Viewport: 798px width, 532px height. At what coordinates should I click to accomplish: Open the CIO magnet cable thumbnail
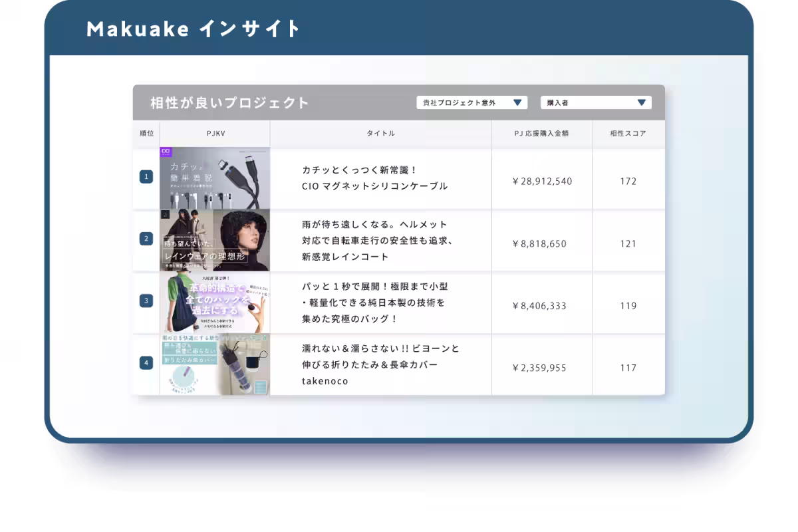click(215, 178)
